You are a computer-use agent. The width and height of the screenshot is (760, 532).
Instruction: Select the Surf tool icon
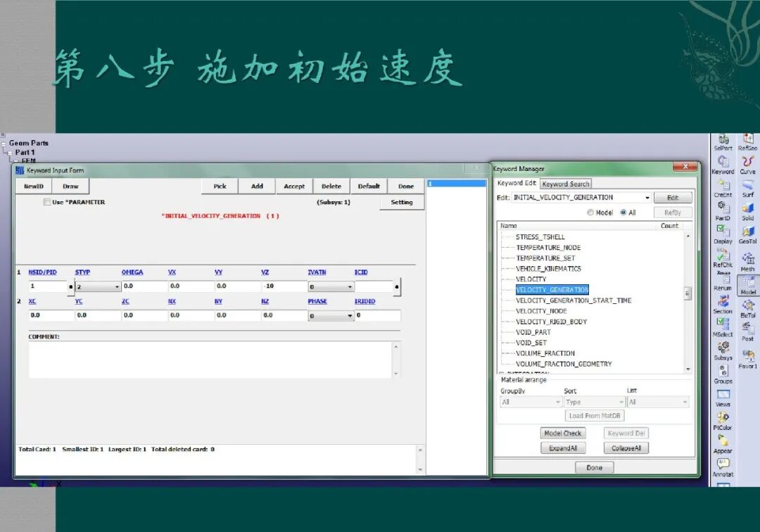[x=748, y=188]
